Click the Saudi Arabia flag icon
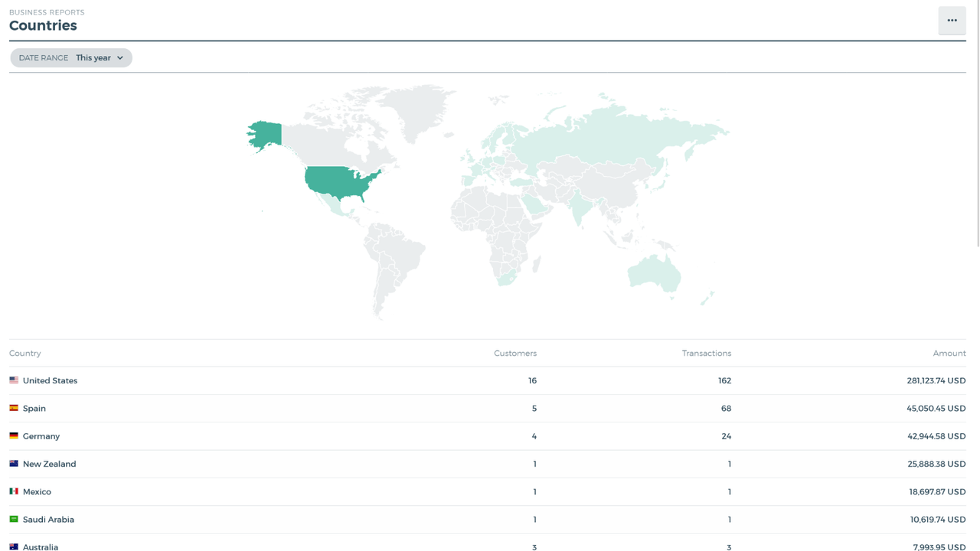Screen dimensions: 980x551 (x=14, y=520)
